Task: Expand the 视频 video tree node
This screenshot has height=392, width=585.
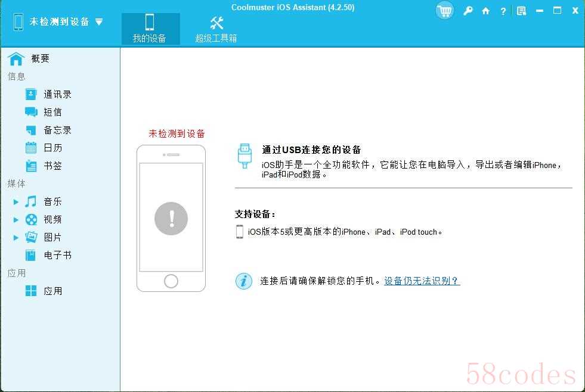Action: pos(16,220)
